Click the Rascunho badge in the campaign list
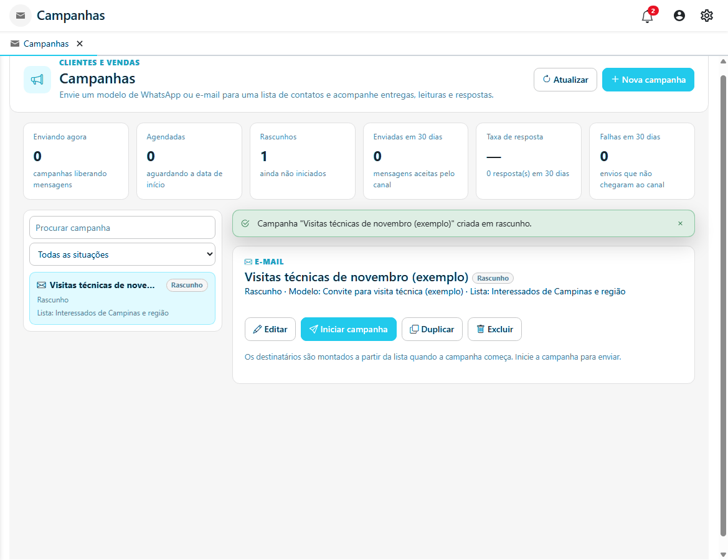Screen dimensions: 728x560 187,285
